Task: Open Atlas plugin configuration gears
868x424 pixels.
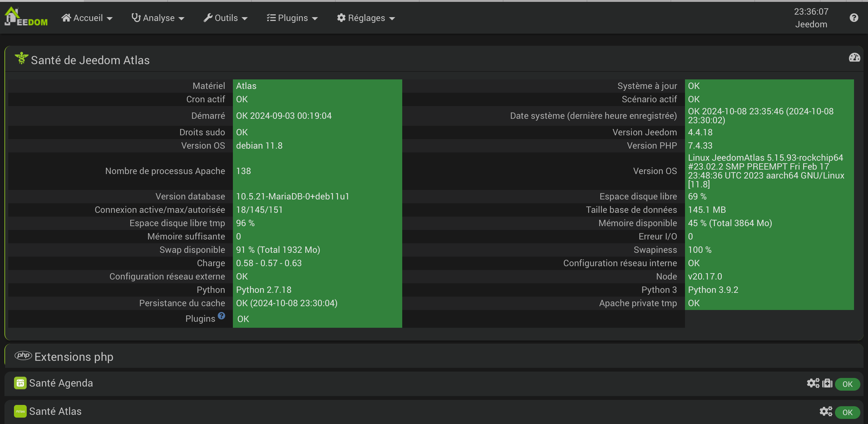Action: [825, 411]
